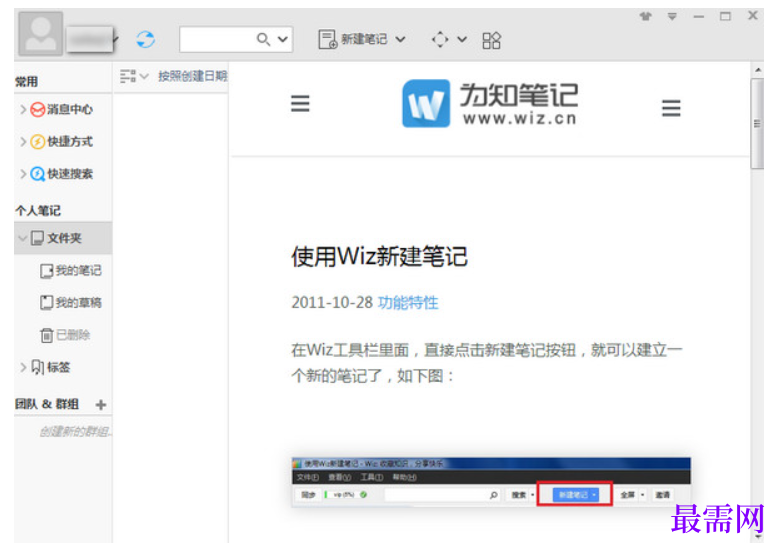Click the search magnifier icon
Image resolution: width=783 pixels, height=550 pixels.
pos(263,39)
